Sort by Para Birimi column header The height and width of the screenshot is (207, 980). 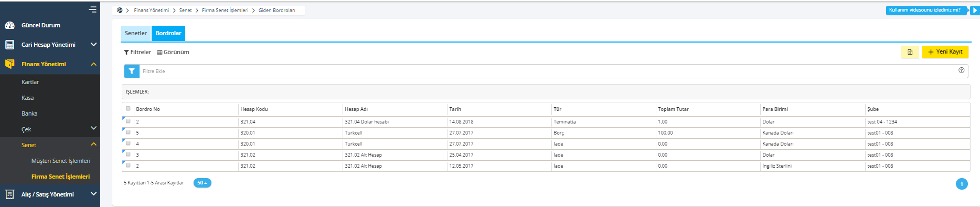pos(775,109)
